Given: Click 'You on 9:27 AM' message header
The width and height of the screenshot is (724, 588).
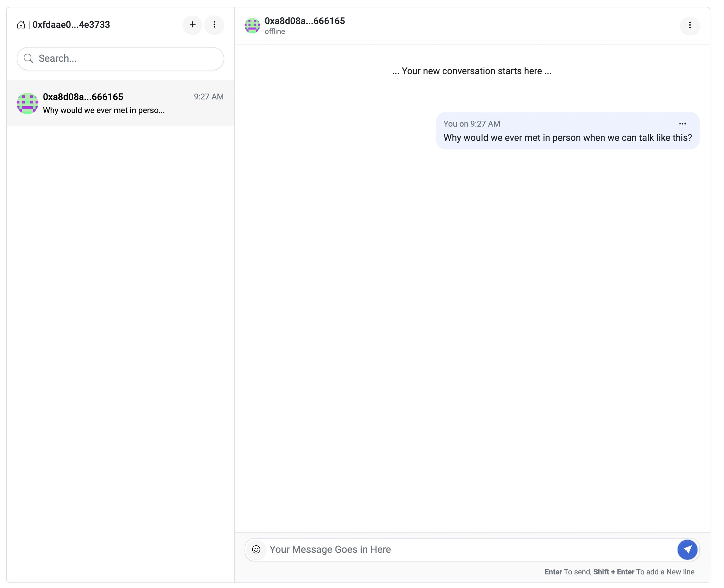Looking at the screenshot, I should (x=472, y=124).
